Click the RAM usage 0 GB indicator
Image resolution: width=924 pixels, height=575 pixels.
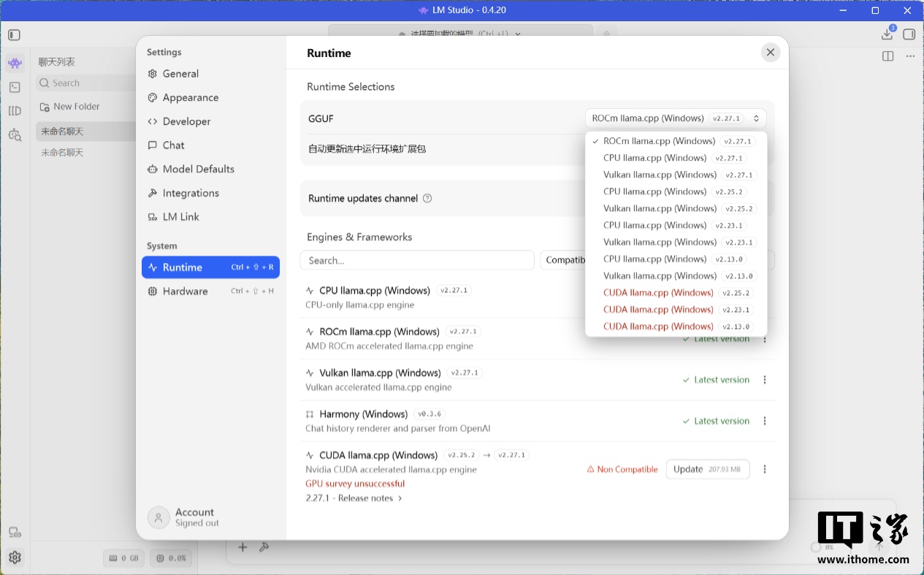click(x=124, y=558)
